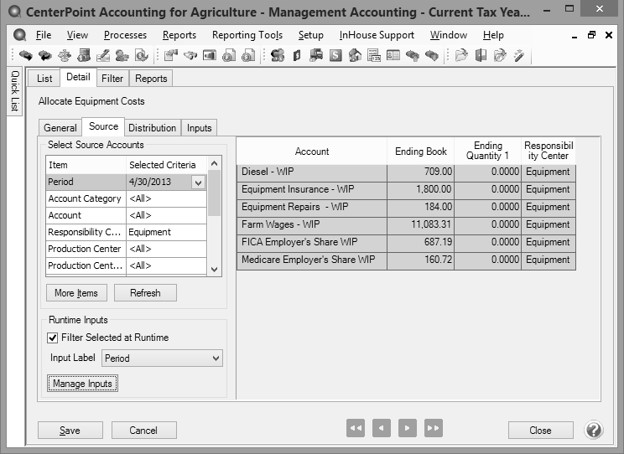Select the Farm Wages - WIP row
The height and width of the screenshot is (454, 624).
tap(406, 224)
